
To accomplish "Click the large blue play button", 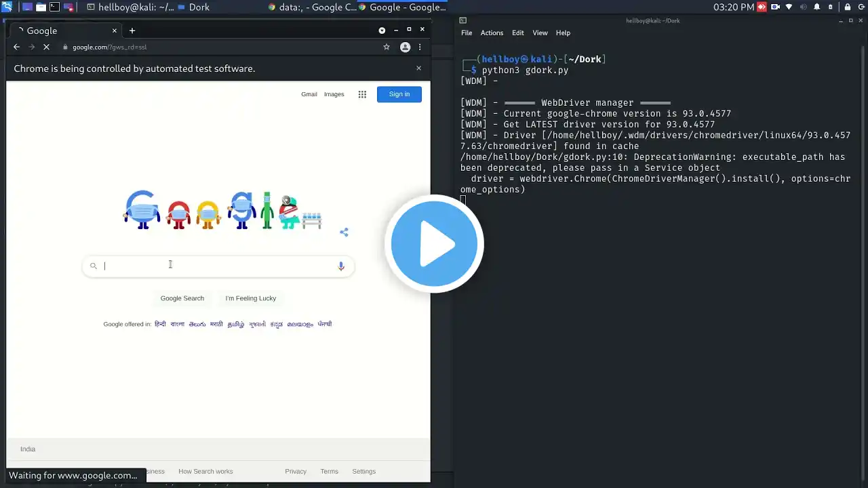I will 434,243.
